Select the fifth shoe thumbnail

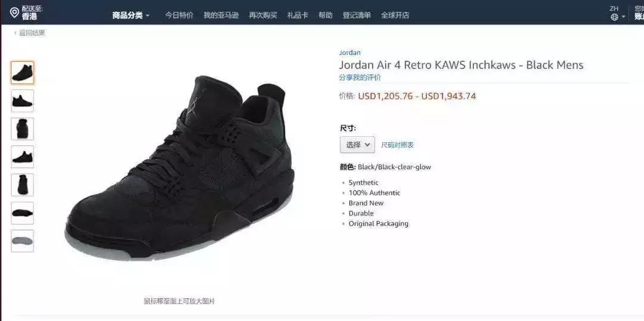click(x=22, y=185)
